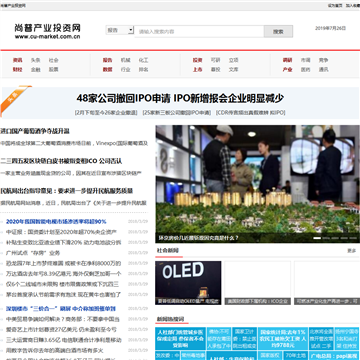360x360 pixels.
Task: Open article about 区块链白皮书 ICO 公司否认
Action: (x=61, y=161)
